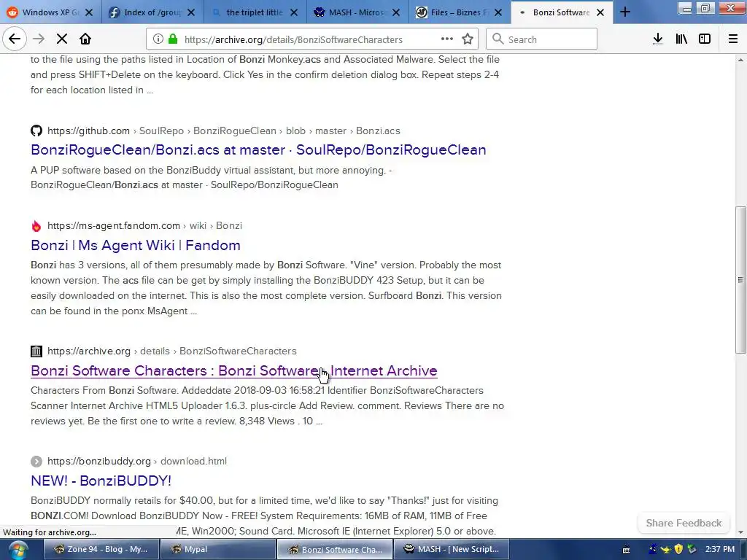
Task: Click the vertical scrollbar thumb
Action: [x=740, y=279]
